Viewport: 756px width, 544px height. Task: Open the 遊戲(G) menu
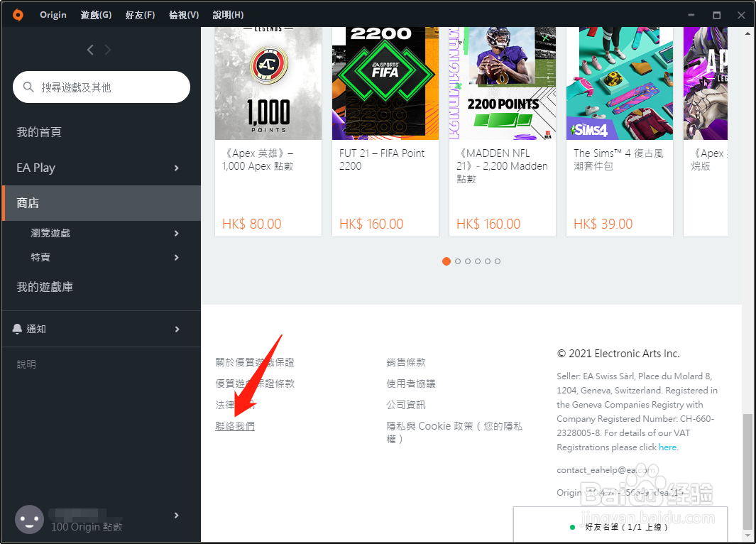[x=95, y=14]
